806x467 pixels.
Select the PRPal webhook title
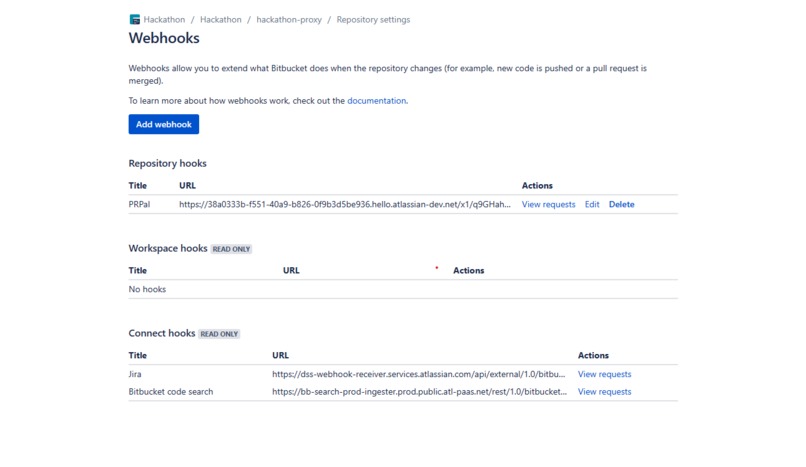[x=140, y=204]
